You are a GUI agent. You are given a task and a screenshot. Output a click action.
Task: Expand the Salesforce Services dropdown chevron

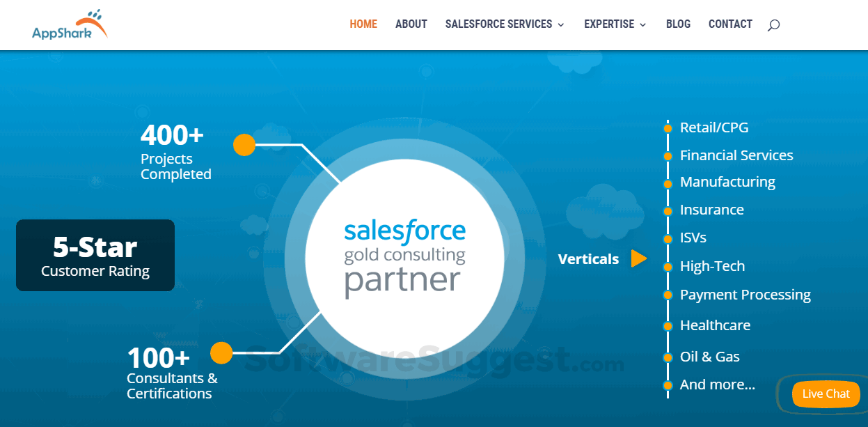[561, 24]
